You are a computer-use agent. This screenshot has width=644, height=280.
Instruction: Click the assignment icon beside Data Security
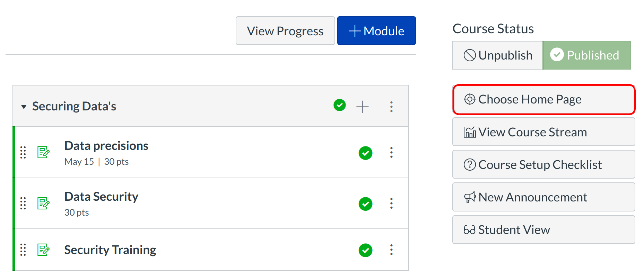[43, 203]
